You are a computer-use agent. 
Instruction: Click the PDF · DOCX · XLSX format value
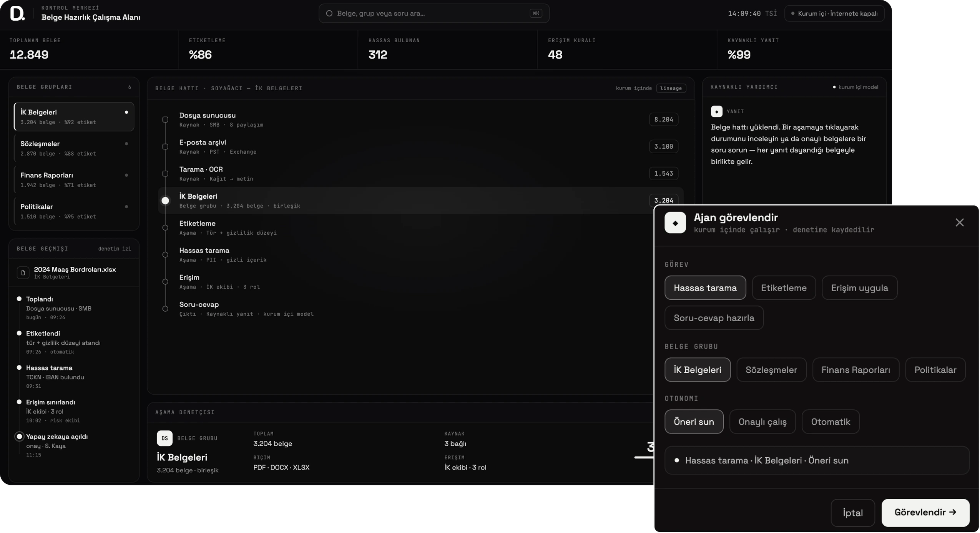click(281, 467)
